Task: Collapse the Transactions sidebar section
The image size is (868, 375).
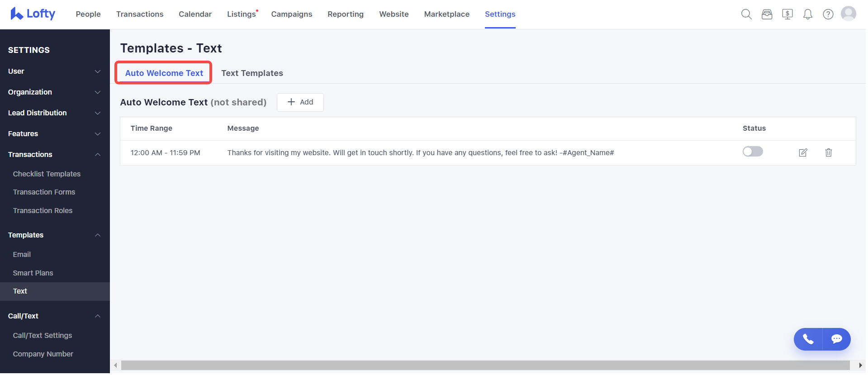Action: [55, 155]
